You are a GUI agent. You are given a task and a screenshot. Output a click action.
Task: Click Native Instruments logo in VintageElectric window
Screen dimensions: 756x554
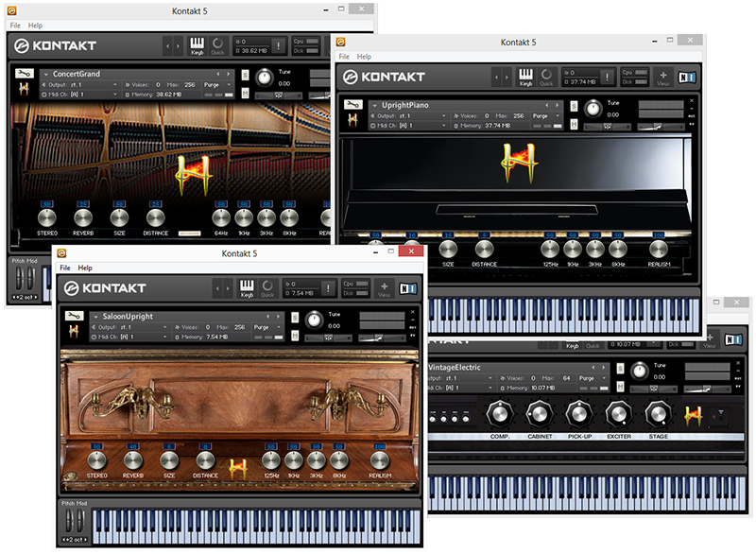(733, 339)
